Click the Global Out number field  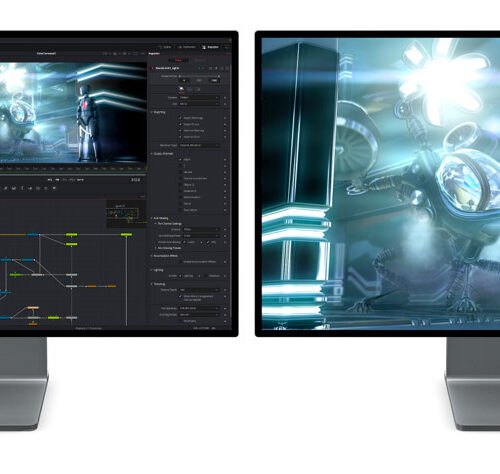coord(214,81)
